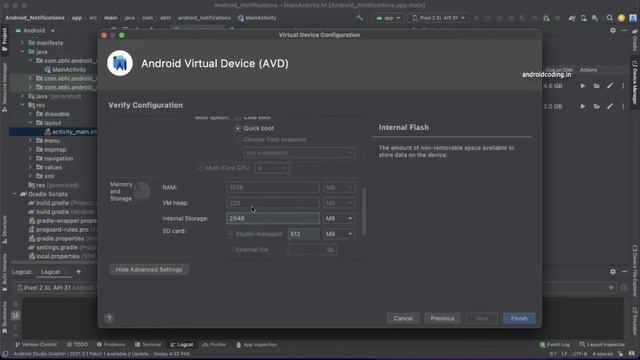The width and height of the screenshot is (640, 360).
Task: Open Logcat panel gear settings
Action: tap(613, 272)
